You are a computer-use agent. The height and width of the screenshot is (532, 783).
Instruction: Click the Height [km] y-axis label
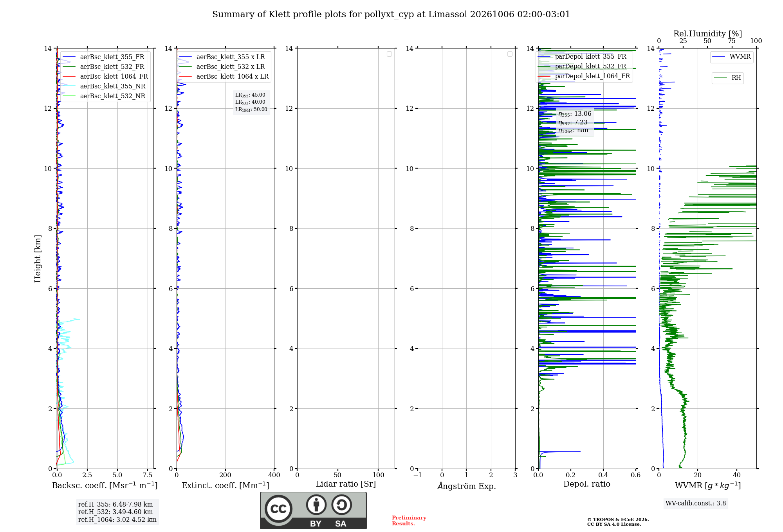tap(38, 259)
